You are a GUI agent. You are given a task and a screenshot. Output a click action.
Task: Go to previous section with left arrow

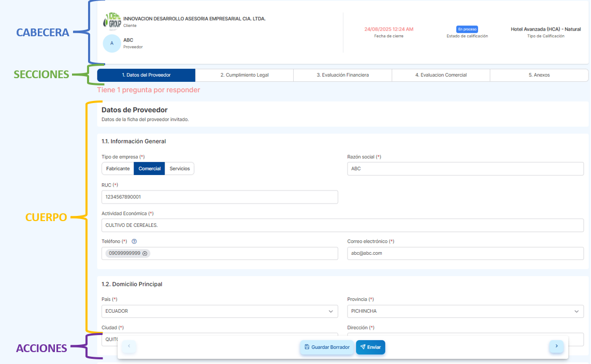129,346
